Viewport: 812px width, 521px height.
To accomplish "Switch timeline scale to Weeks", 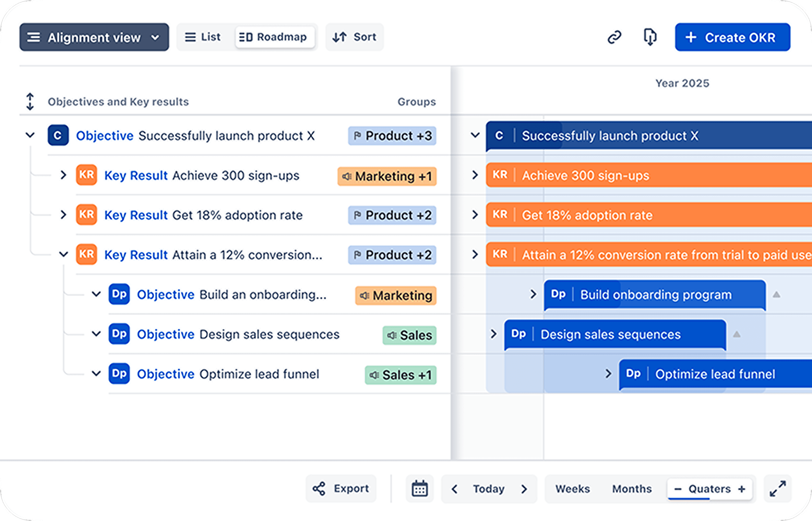I will [573, 489].
